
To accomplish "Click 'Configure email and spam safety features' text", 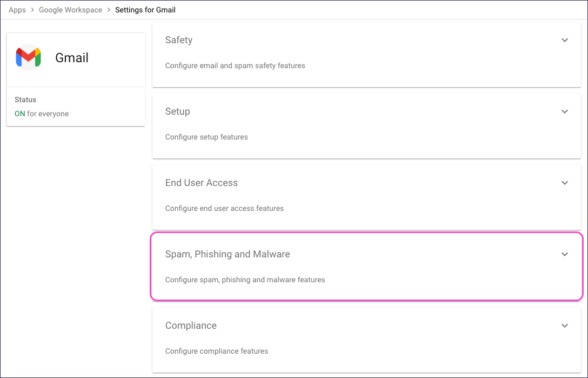I will pos(235,65).
